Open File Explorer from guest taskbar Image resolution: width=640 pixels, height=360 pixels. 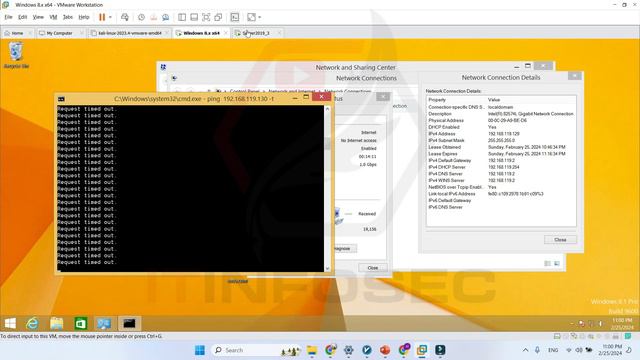coord(57,324)
